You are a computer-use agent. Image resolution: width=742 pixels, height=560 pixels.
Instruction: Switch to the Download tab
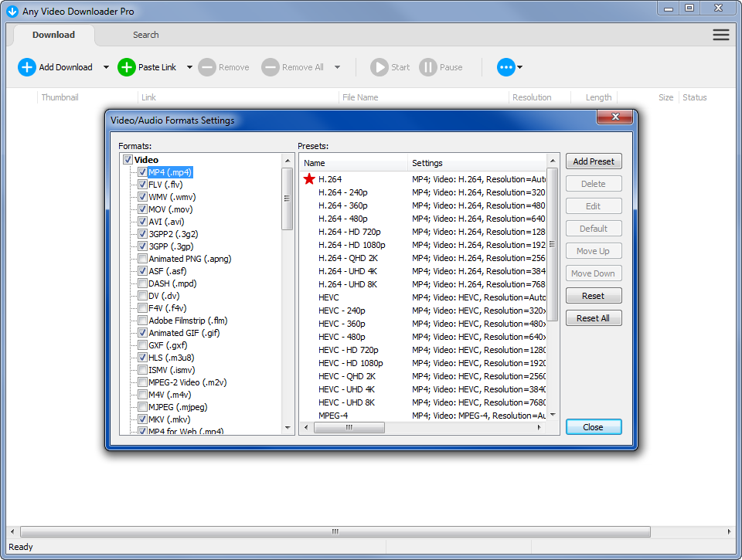pos(53,35)
